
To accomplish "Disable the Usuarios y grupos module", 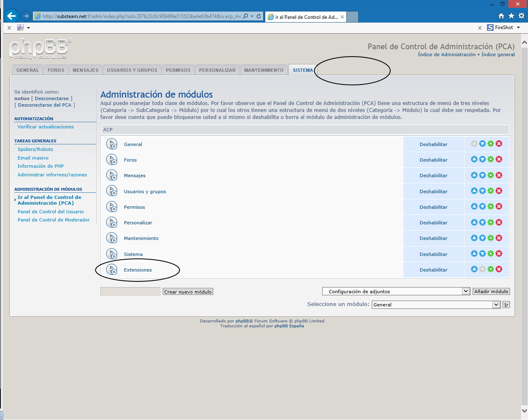I will coord(433,192).
